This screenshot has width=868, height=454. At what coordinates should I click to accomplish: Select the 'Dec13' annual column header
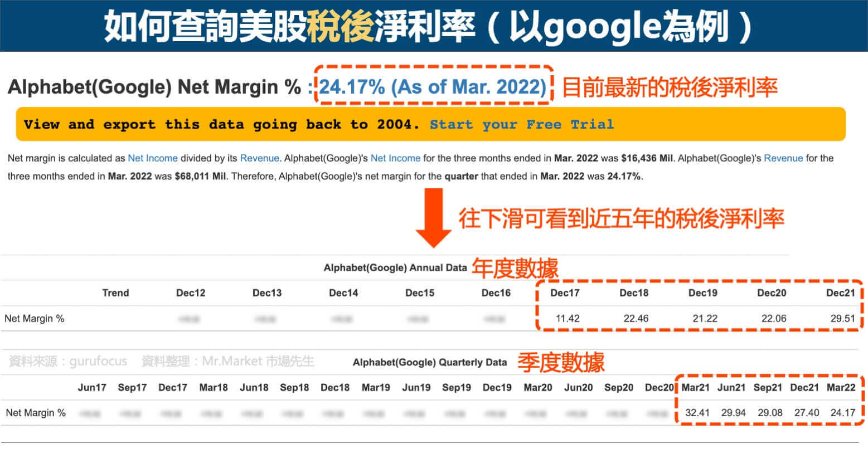(x=267, y=293)
